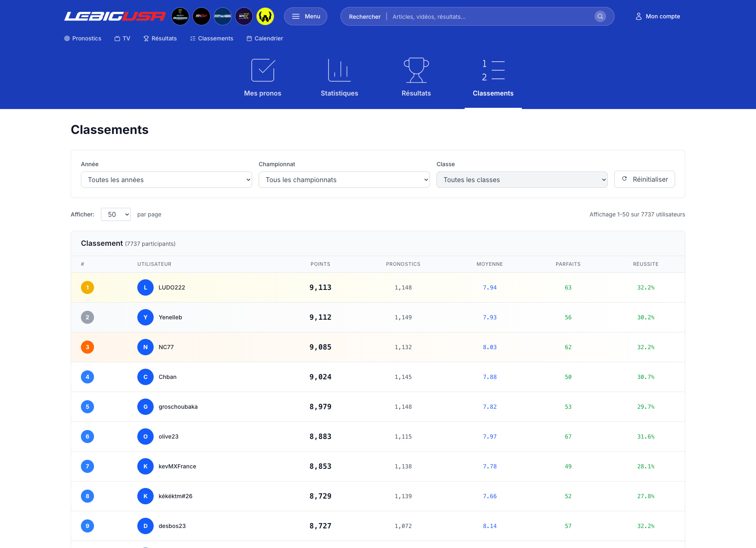Viewport: 756px width, 548px height.
Task: Click the Monster Energy Supercross logo
Action: click(180, 16)
